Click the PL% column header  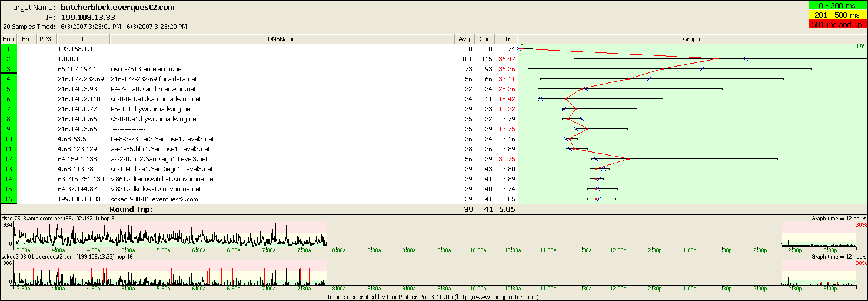point(45,39)
